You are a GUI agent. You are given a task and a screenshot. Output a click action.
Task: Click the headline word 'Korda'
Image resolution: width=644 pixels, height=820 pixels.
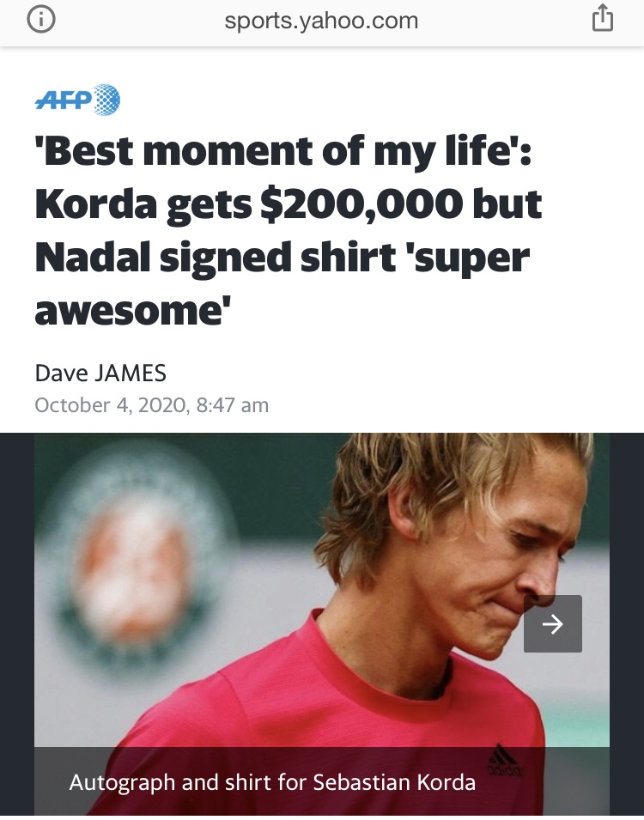(95, 204)
